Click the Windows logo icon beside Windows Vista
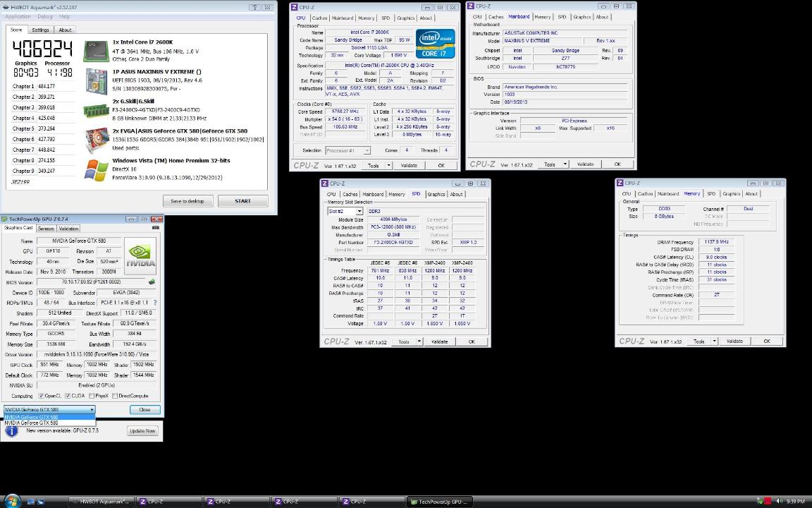 96,170
